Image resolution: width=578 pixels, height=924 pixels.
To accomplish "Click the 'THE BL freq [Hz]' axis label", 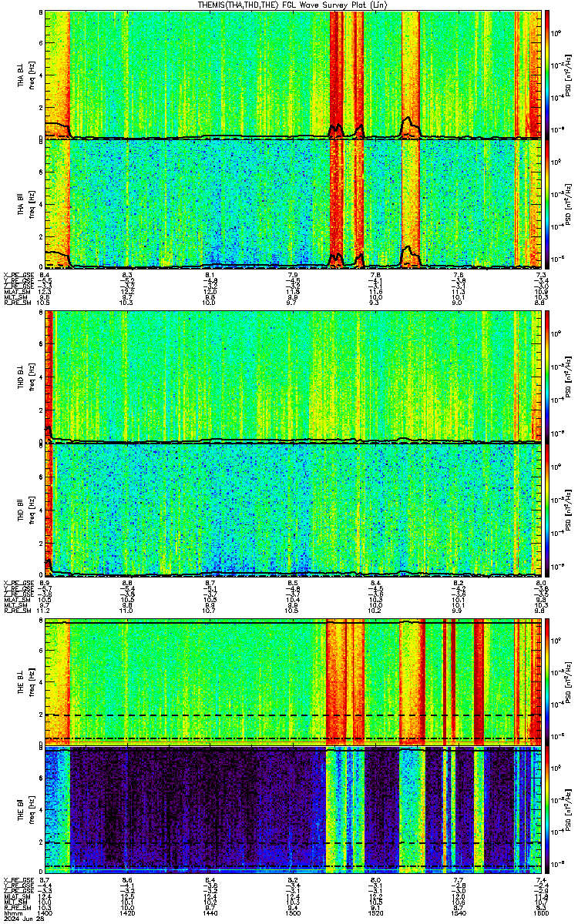I will pyautogui.click(x=27, y=682).
